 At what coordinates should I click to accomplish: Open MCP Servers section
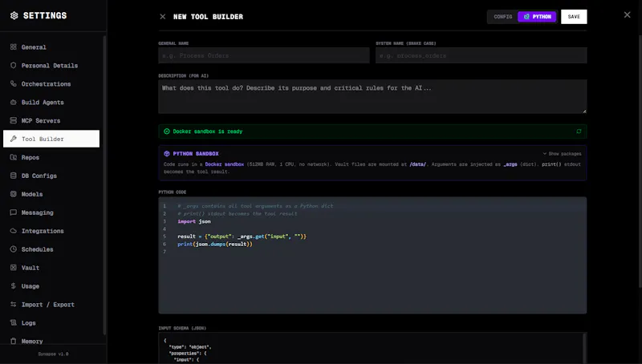(x=51, y=120)
